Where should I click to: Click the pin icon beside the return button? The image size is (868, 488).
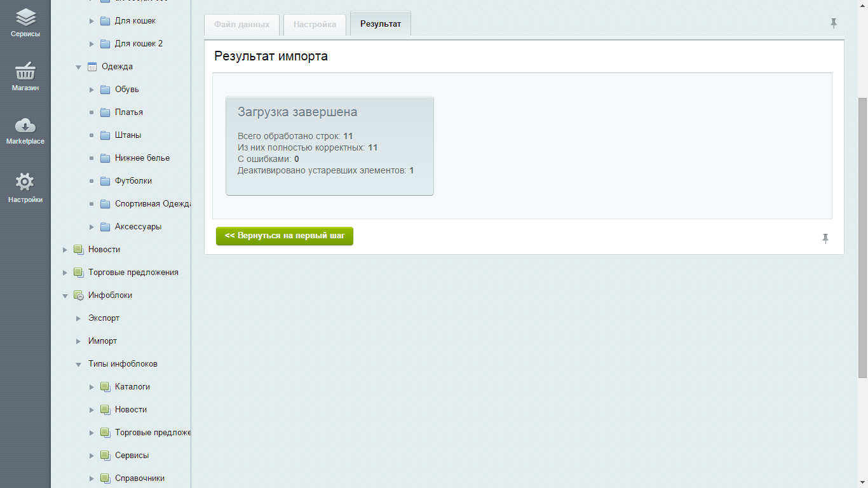[x=825, y=238]
